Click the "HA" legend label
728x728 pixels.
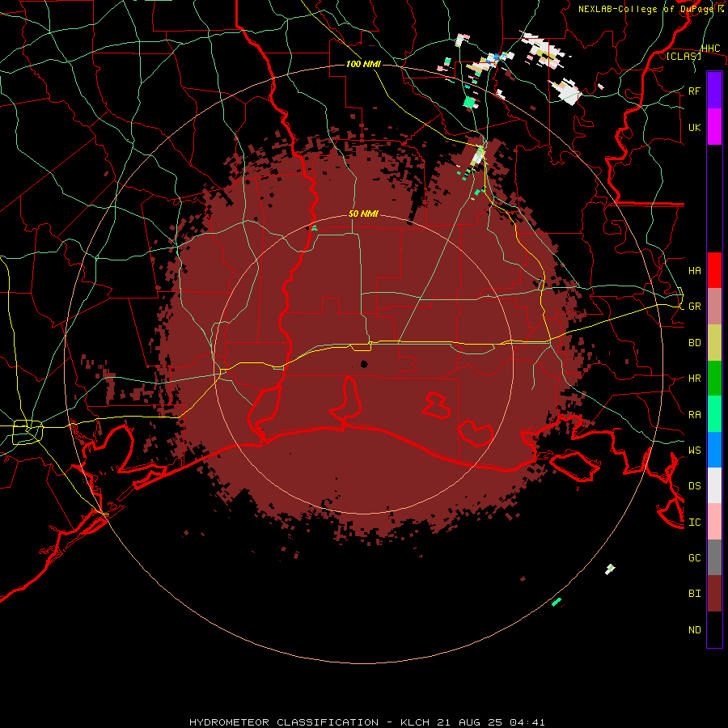694,271
